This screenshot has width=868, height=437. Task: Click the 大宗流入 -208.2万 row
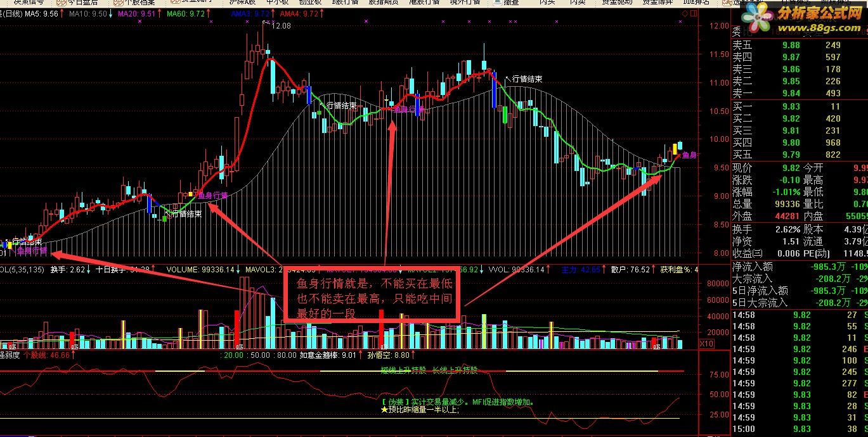pos(800,278)
